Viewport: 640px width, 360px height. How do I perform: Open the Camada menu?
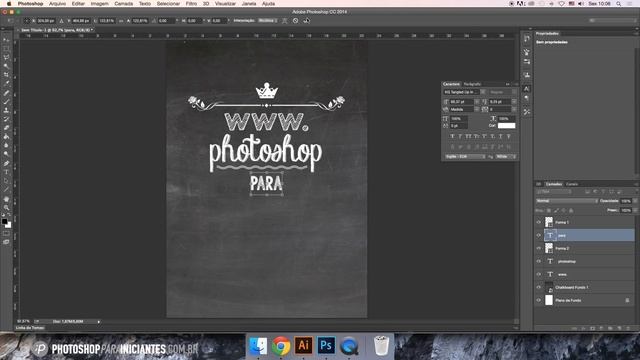[123, 3]
